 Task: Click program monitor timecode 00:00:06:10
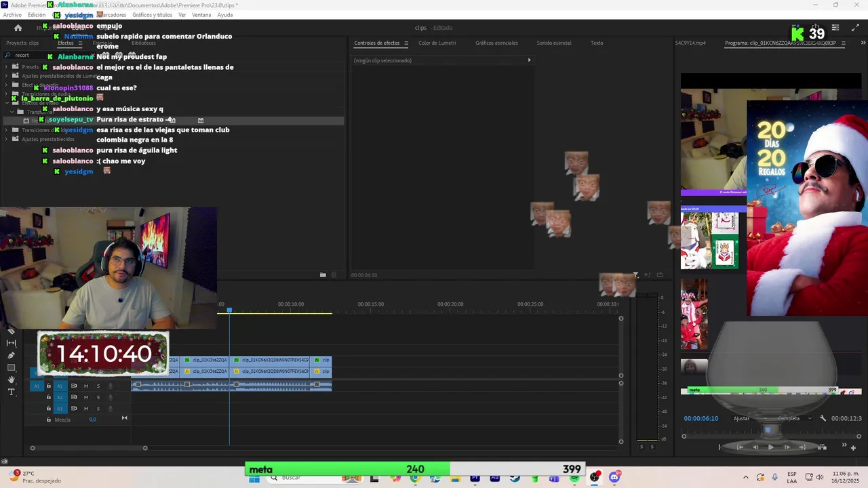point(701,418)
